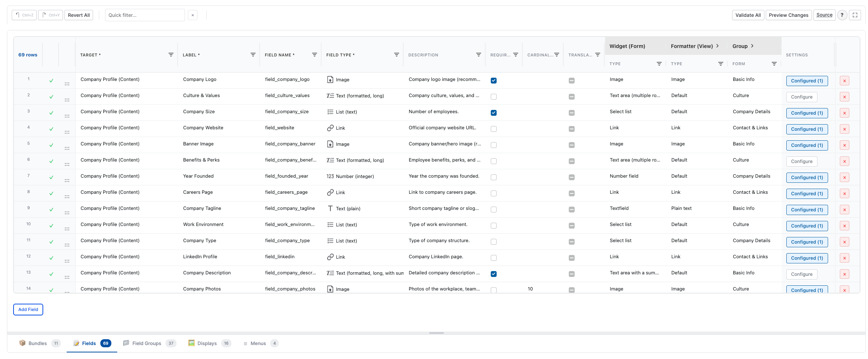868x359 pixels.
Task: Check Required for Year Founded
Action: click(x=494, y=177)
